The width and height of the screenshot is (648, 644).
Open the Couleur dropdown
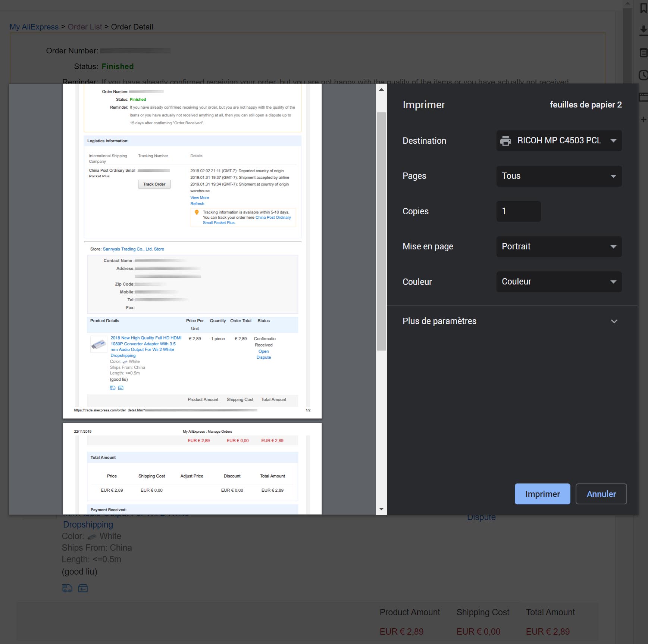coord(558,281)
